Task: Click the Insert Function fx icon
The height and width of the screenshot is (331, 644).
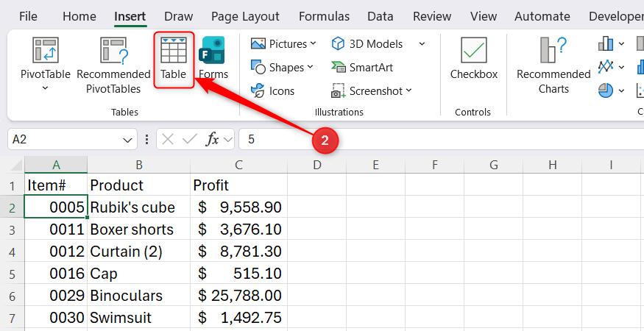Action: (213, 140)
